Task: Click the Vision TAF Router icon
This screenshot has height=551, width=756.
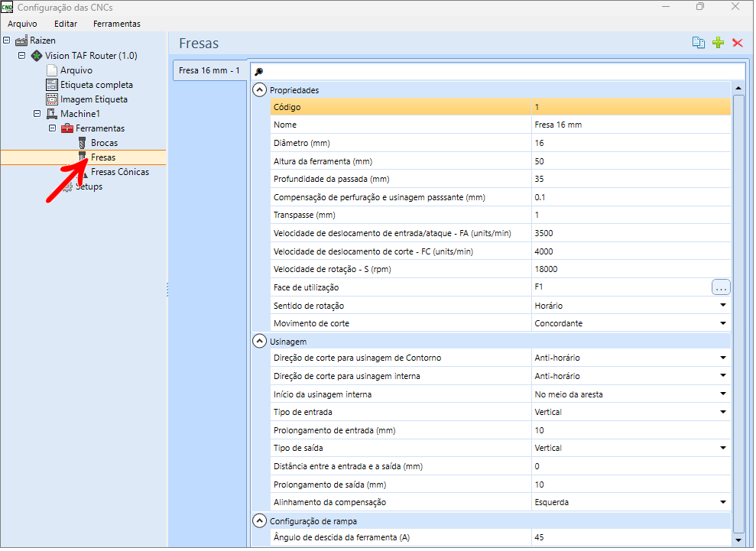Action: click(x=37, y=56)
